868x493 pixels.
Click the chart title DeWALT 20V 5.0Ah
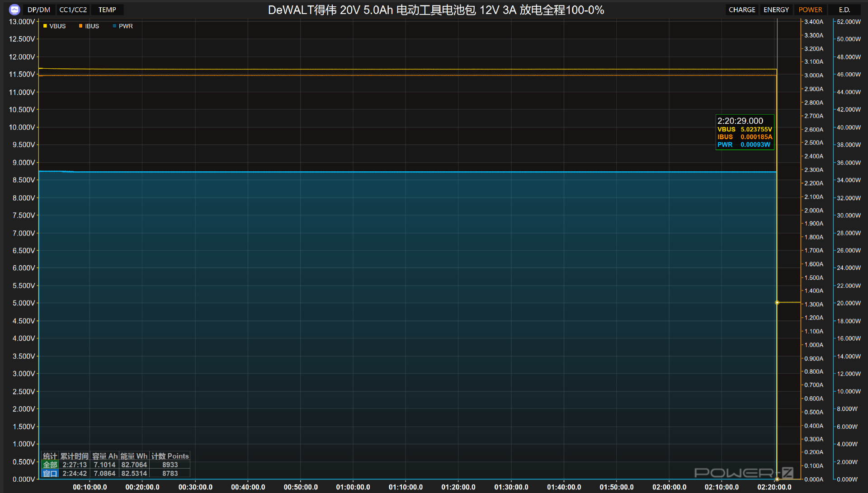[x=436, y=10]
